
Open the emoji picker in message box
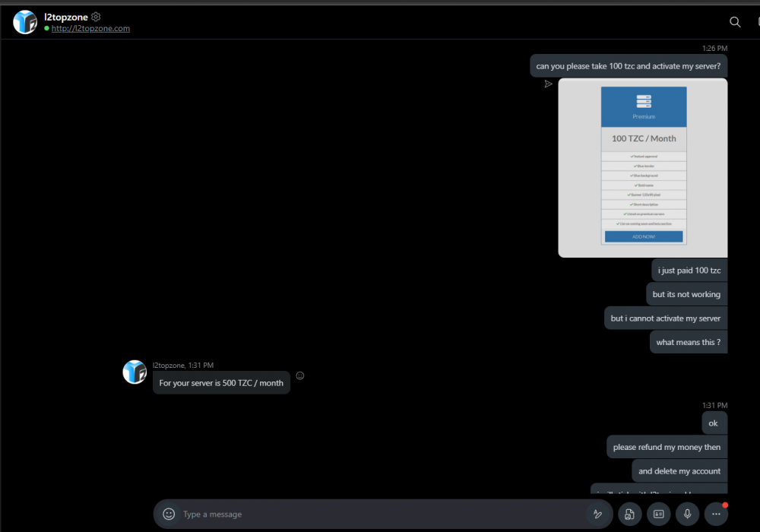click(169, 515)
